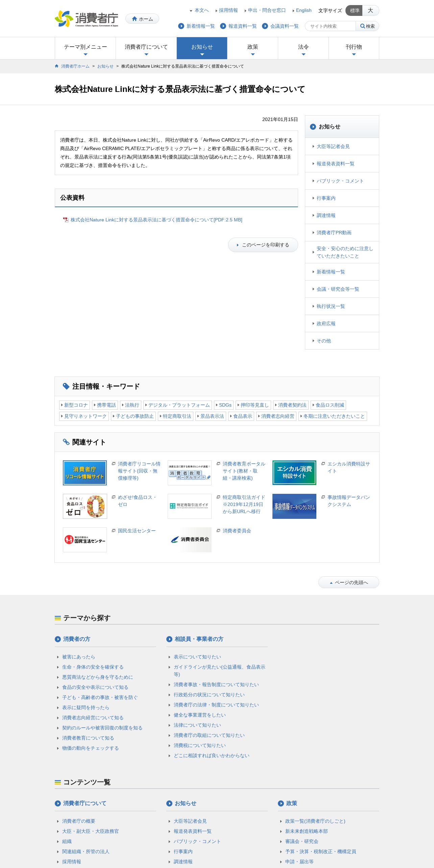Set text size to 大
The width and height of the screenshot is (434, 868).
[x=370, y=10]
